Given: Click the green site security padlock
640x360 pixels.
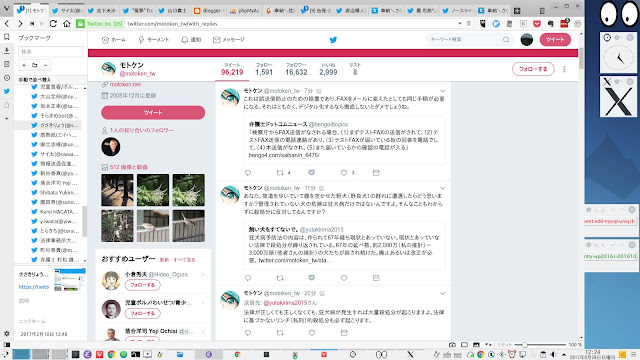Looking at the screenshot, I should pyautogui.click(x=80, y=24).
